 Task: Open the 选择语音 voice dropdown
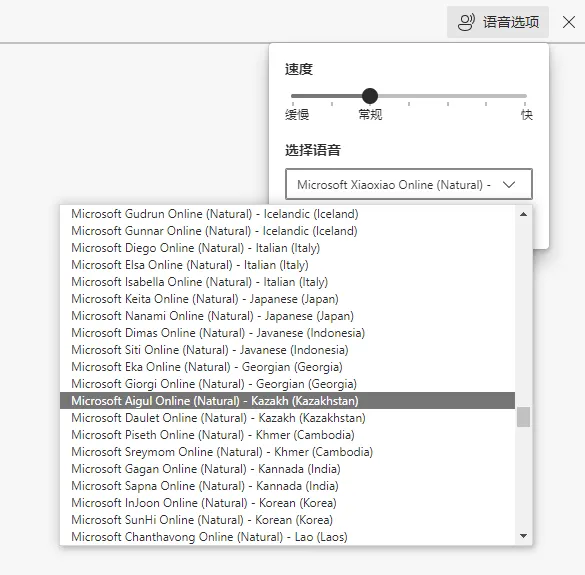click(409, 184)
